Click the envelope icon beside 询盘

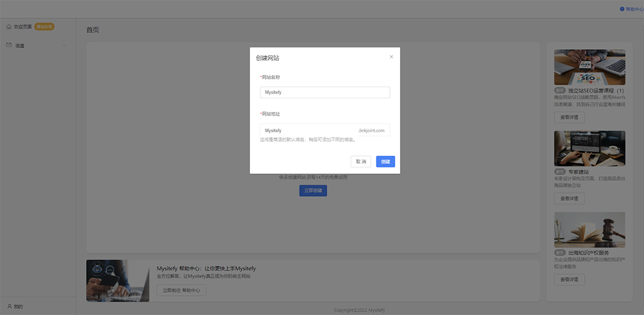pos(9,44)
